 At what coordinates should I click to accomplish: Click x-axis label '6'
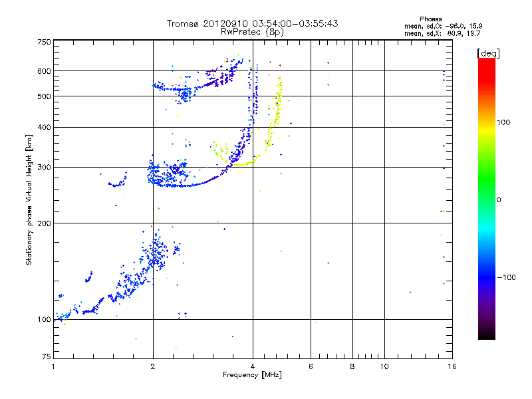point(311,366)
